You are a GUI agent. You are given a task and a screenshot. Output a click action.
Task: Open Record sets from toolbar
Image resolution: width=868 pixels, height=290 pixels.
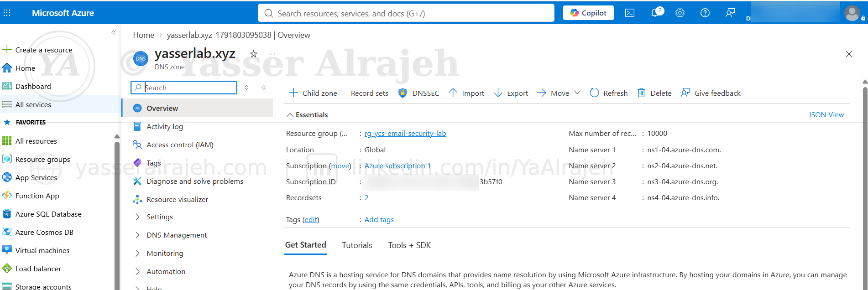(x=369, y=93)
